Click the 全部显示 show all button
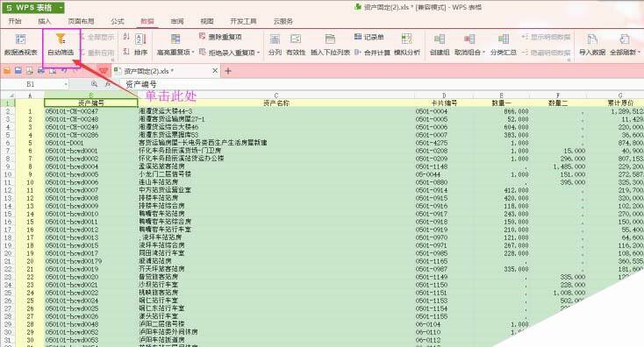 click(x=97, y=37)
